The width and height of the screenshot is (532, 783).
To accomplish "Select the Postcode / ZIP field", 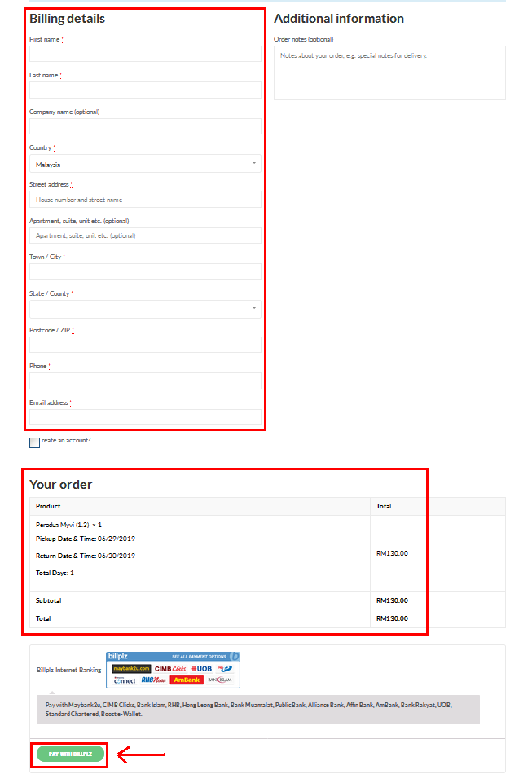I will pos(145,345).
